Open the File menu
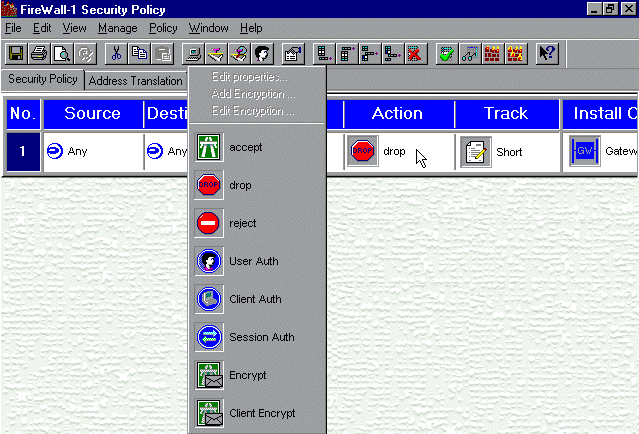This screenshot has height=434, width=639. [13, 28]
